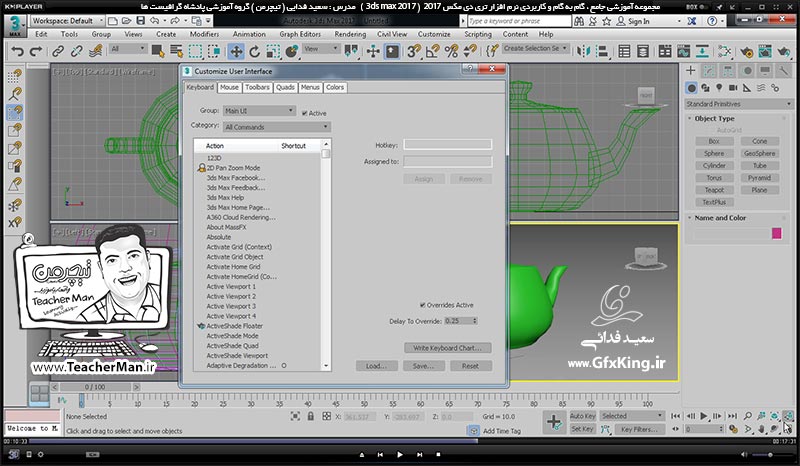The width and height of the screenshot is (800, 466).
Task: Click the Align tool icon
Action: (602, 51)
